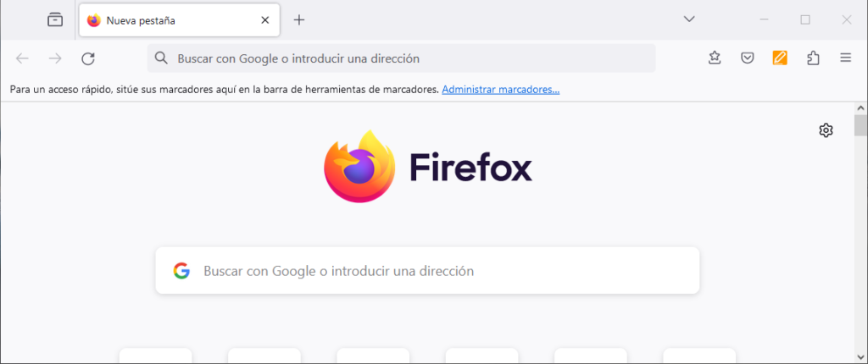Open the bookmarks star toolbar icon
Screen dimensions: 868x364
tap(715, 58)
